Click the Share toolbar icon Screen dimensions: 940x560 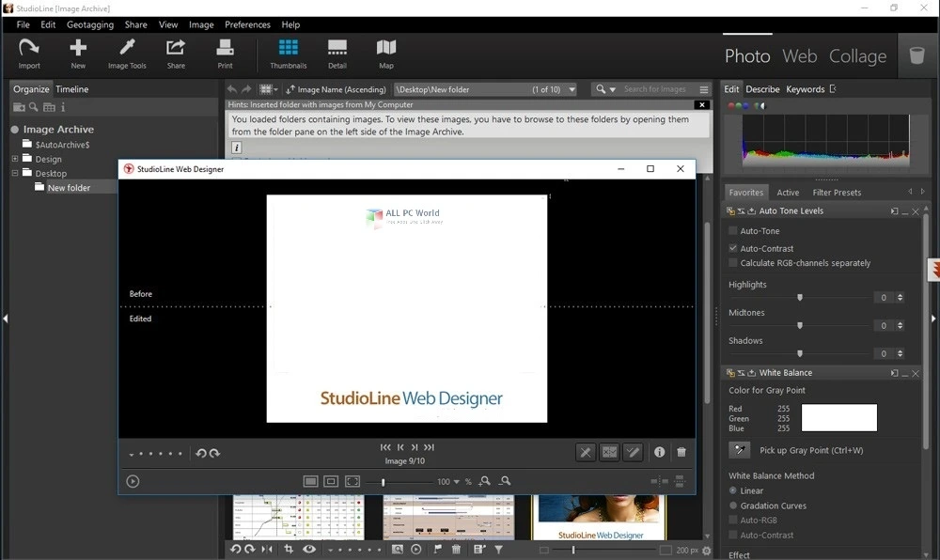pos(176,54)
